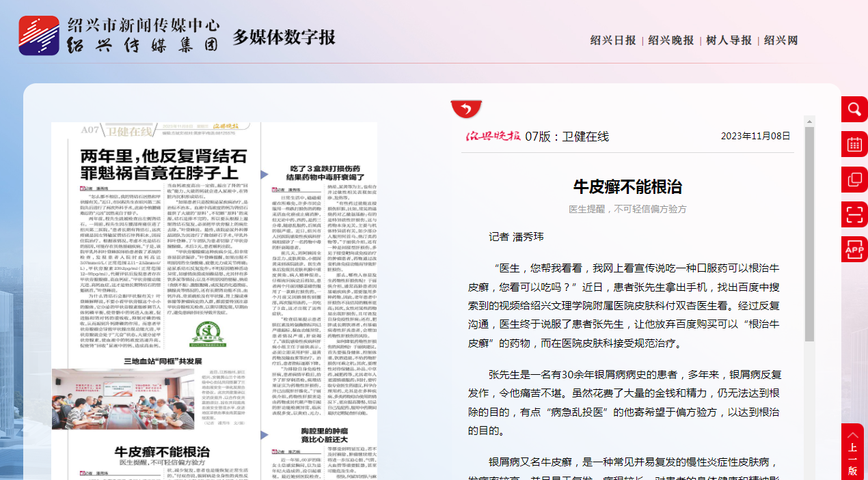Image resolution: width=868 pixels, height=480 pixels.
Task: Click the Shaoxing Media Group logo
Action: coord(120,36)
